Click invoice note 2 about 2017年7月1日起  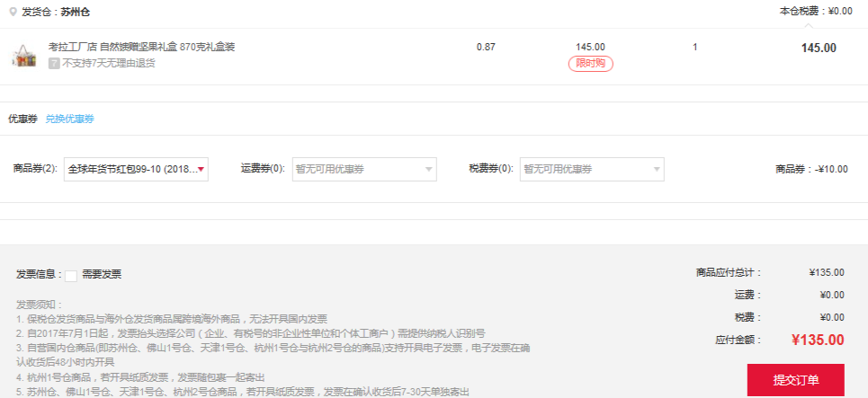pos(251,333)
